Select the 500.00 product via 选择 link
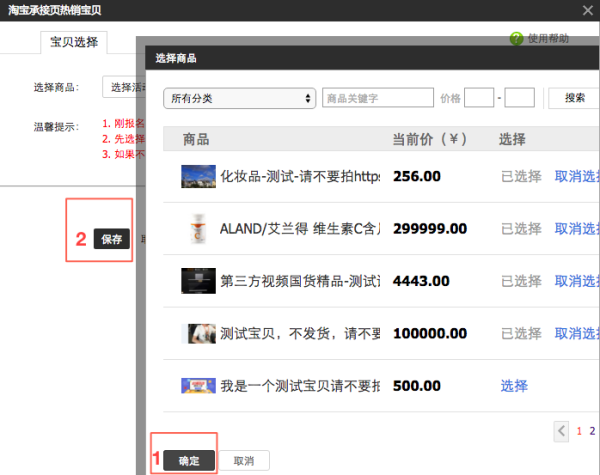The image size is (600, 475). (514, 385)
